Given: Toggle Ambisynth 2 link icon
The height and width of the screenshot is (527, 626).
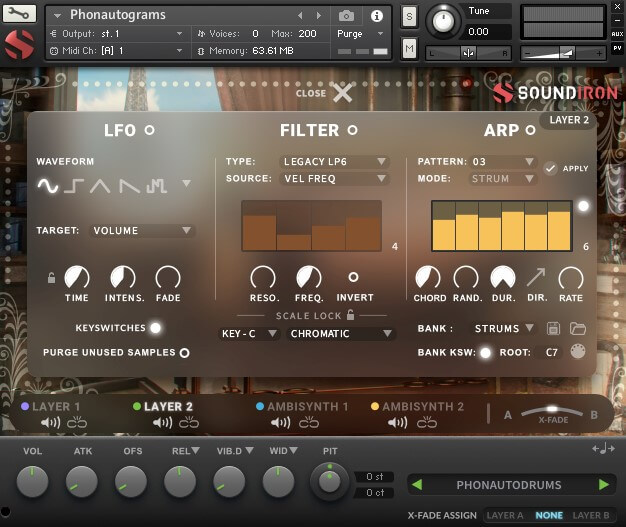Looking at the screenshot, I should pos(427,422).
